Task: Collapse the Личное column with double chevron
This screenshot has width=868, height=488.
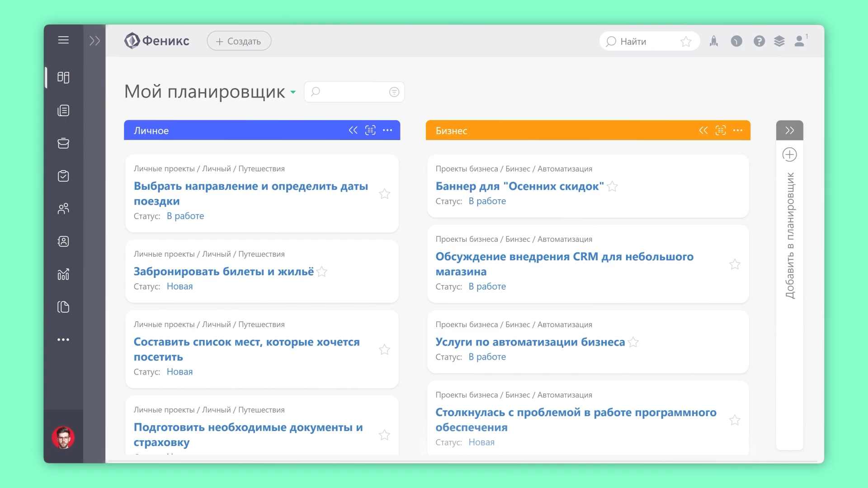Action: click(353, 131)
